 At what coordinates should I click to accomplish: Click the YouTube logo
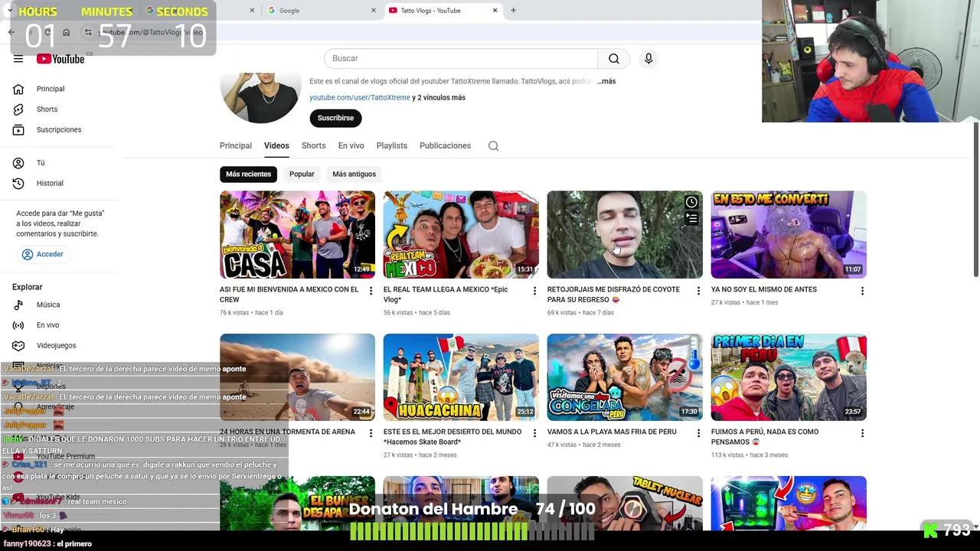click(60, 59)
